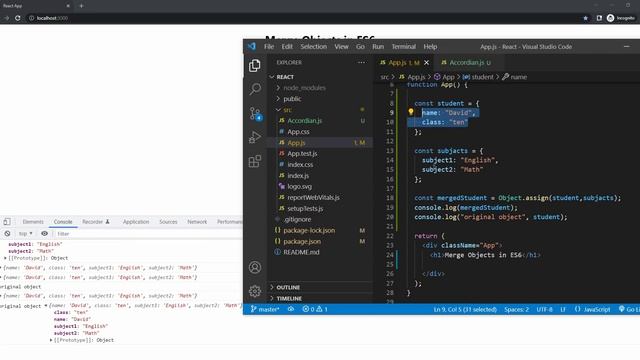Open the Go menu
640x360 pixels.
[360, 47]
